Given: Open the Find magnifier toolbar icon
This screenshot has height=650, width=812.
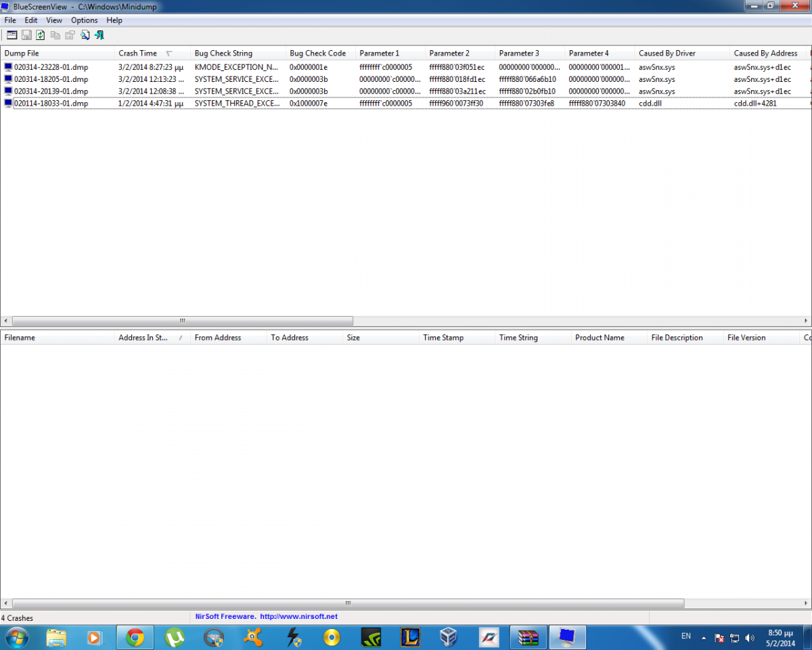Looking at the screenshot, I should [85, 35].
